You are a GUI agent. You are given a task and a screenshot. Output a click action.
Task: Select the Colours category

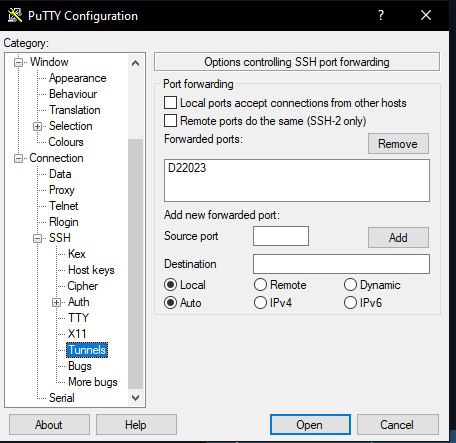coord(66,142)
